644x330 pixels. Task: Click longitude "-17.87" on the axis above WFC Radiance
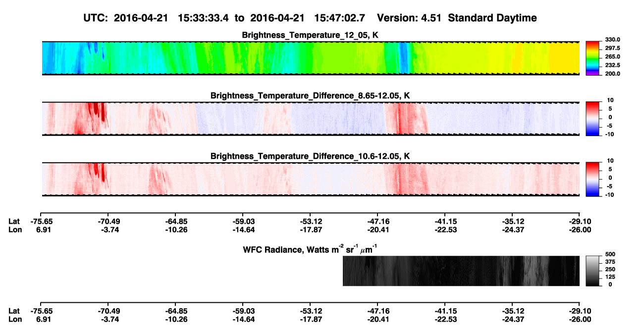[311, 230]
